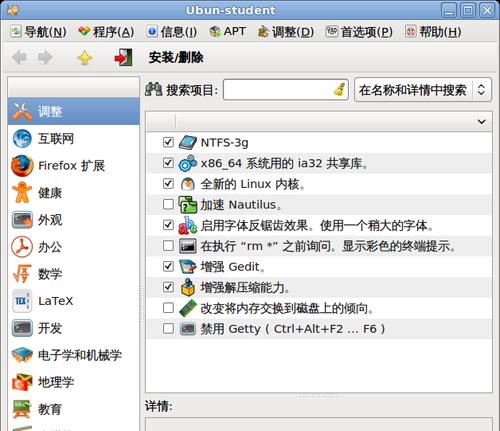Clear search with the broom icon
Screen dimensions: 500x431
click(339, 90)
